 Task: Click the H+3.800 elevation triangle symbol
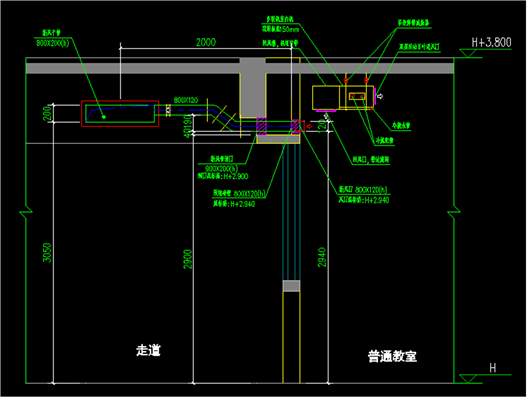tap(468, 53)
